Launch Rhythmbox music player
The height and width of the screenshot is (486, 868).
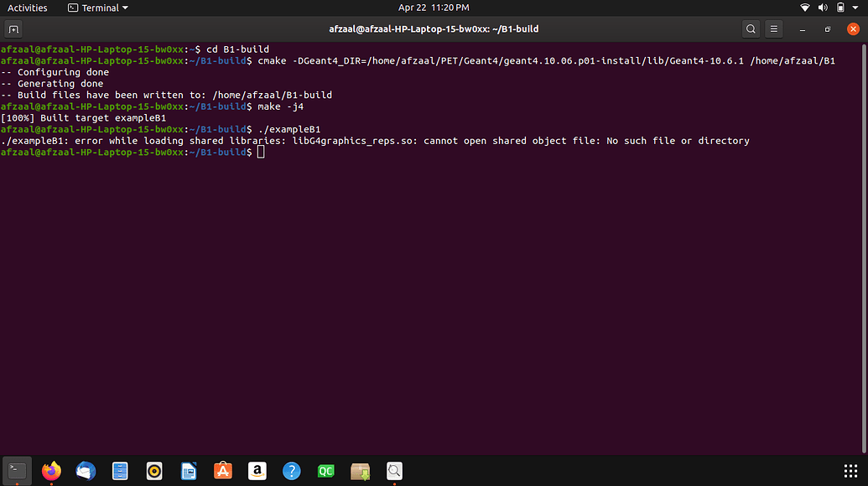(154, 471)
